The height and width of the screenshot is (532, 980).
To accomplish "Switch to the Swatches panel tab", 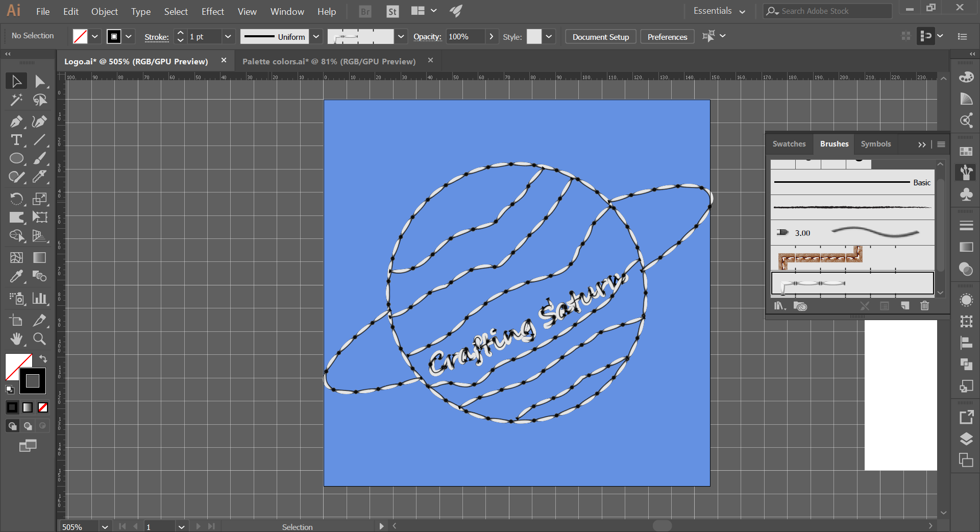I will tap(789, 144).
